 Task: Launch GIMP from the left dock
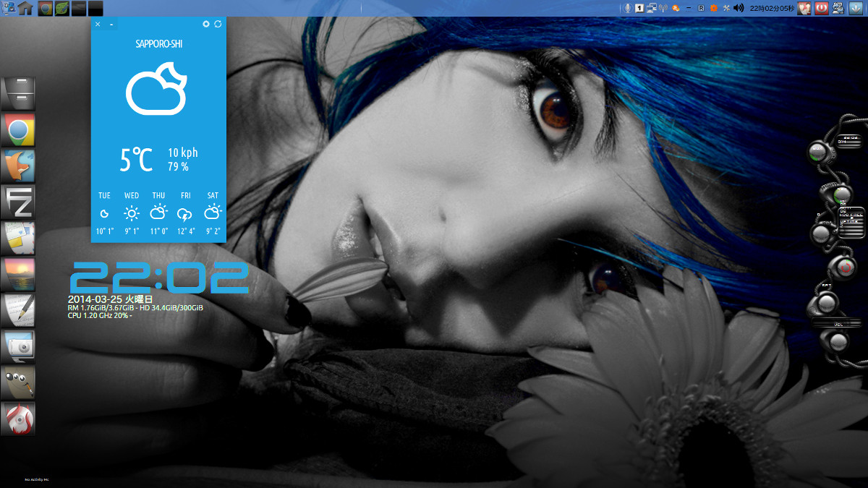[x=17, y=383]
